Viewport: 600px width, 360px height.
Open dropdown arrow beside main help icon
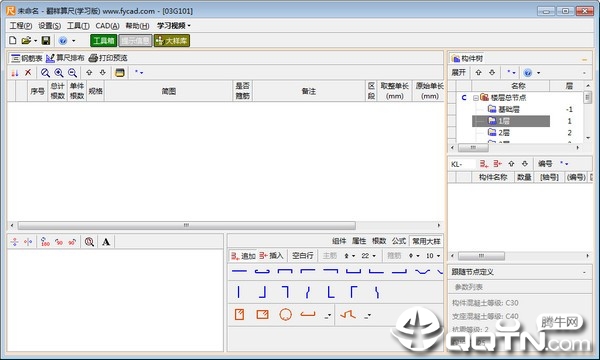coord(73,41)
